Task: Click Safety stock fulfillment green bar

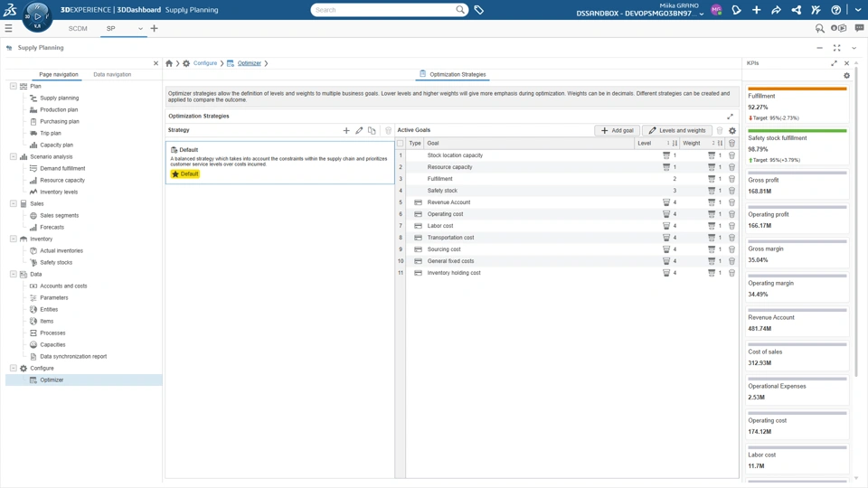Action: 797,130
